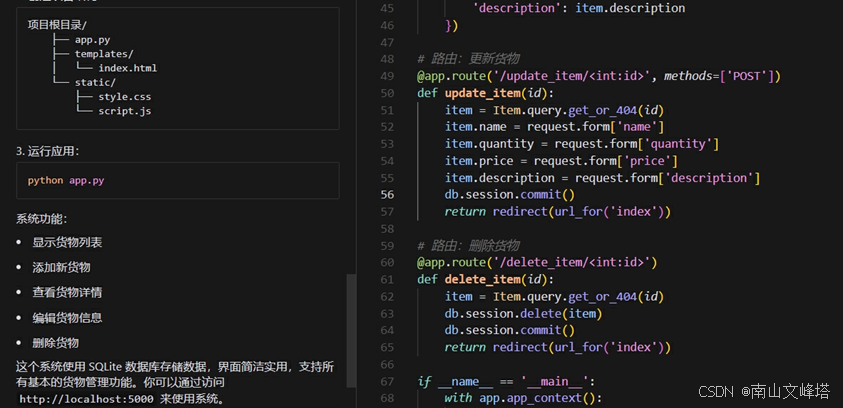This screenshot has width=843, height=408.
Task: Click "request.form['name']" on line 52
Action: click(596, 127)
